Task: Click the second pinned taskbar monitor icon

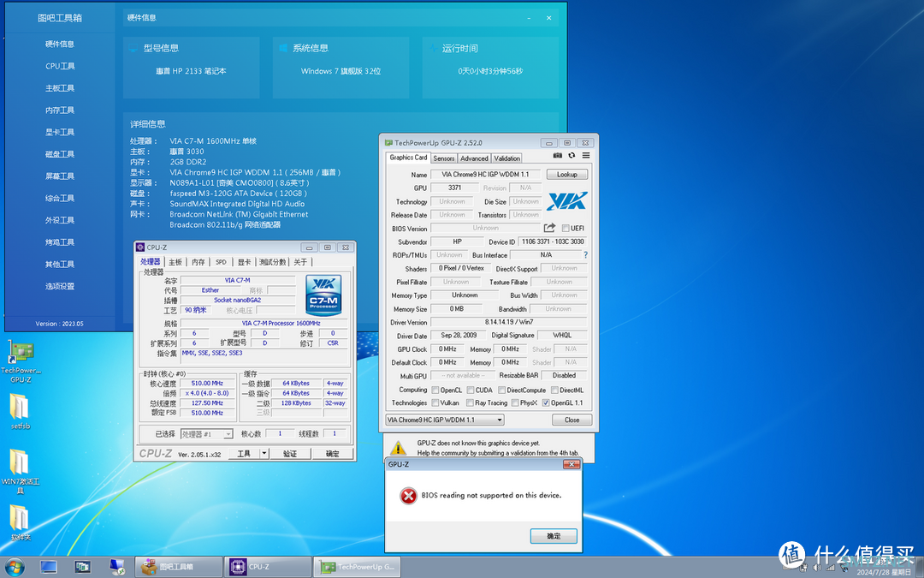Action: (82, 567)
